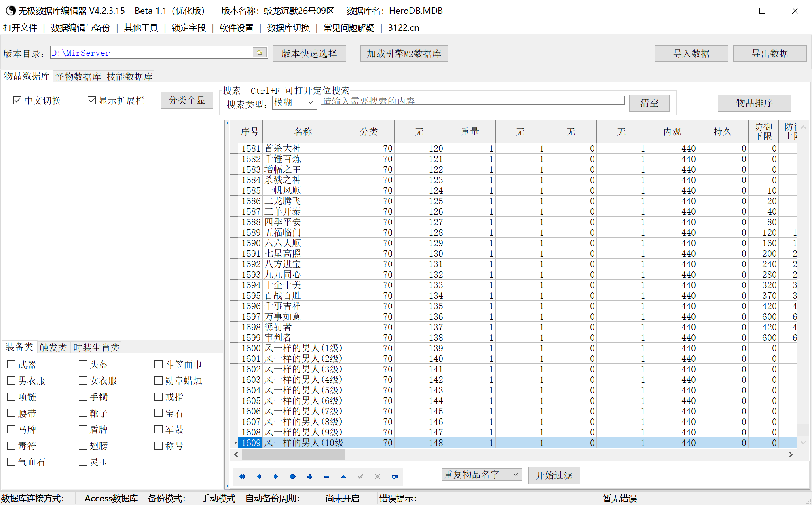
Task: Click the 物品排序 button
Action: (755, 103)
